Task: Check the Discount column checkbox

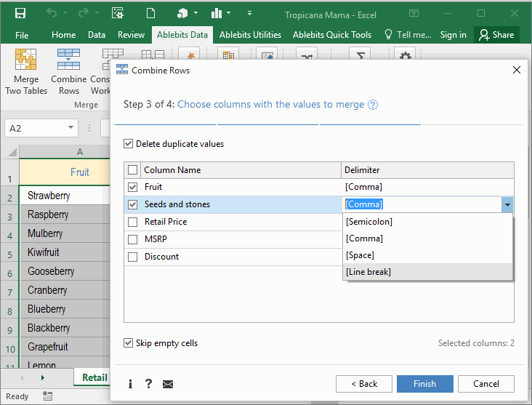Action: tap(133, 257)
